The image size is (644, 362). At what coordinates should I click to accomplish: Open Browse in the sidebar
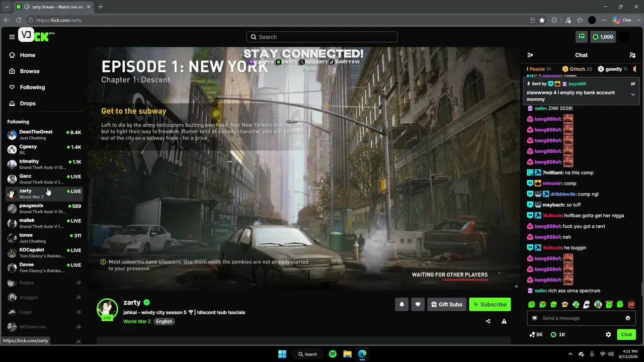click(x=30, y=71)
